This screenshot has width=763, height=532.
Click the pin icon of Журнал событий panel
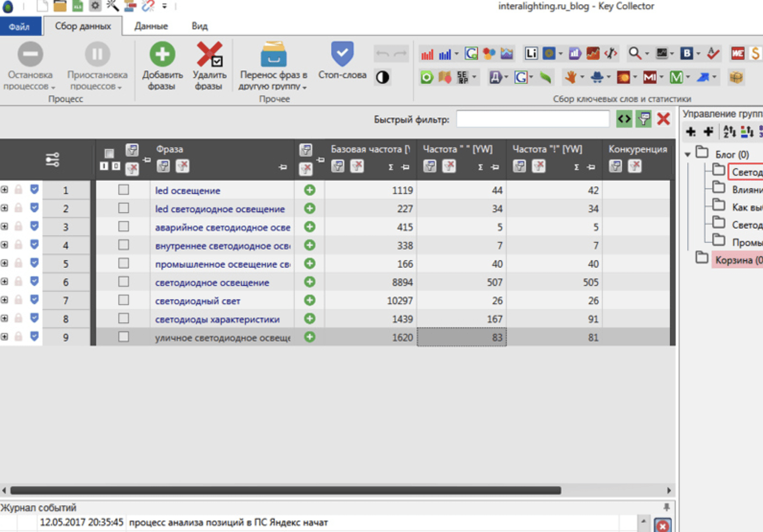667,507
